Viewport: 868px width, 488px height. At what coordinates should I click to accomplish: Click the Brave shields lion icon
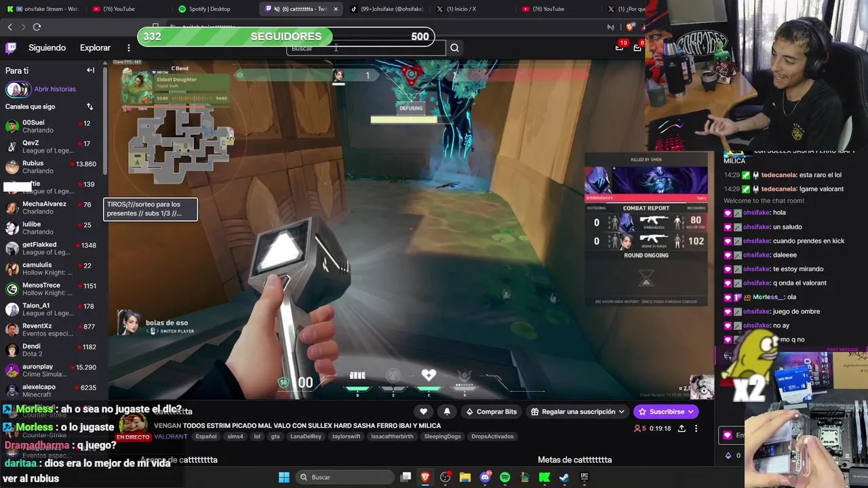630,26
